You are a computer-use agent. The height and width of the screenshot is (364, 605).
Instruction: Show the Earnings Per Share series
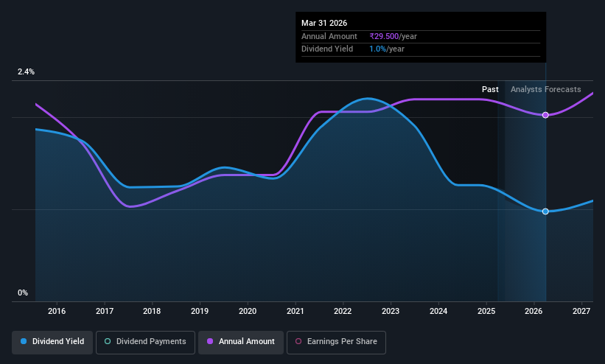coord(336,342)
